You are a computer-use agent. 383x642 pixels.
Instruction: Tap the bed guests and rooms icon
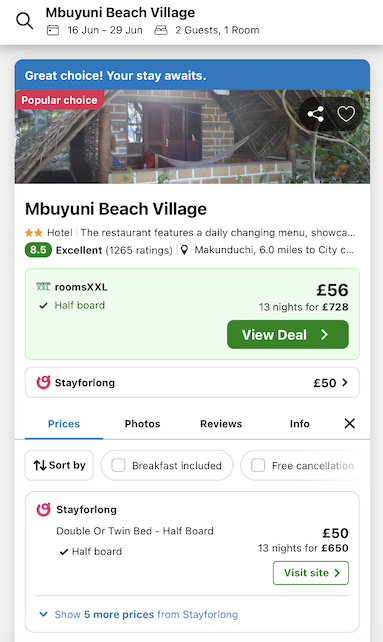[161, 30]
